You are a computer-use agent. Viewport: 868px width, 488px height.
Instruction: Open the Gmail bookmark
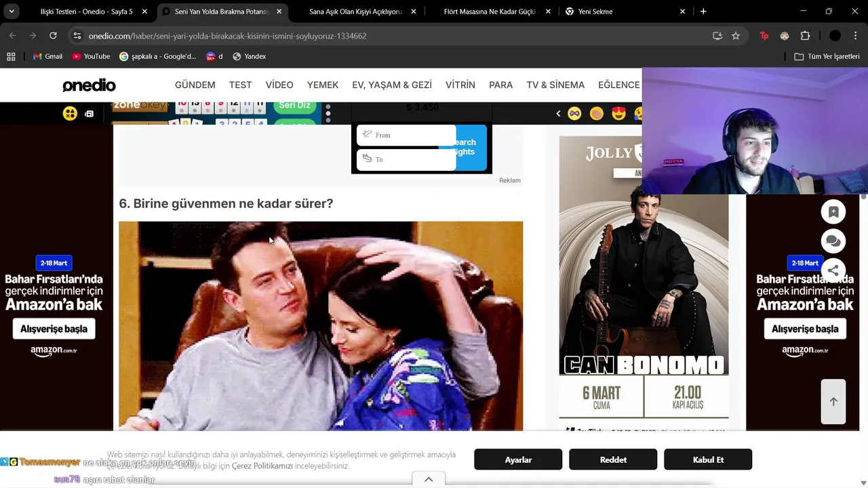(47, 56)
